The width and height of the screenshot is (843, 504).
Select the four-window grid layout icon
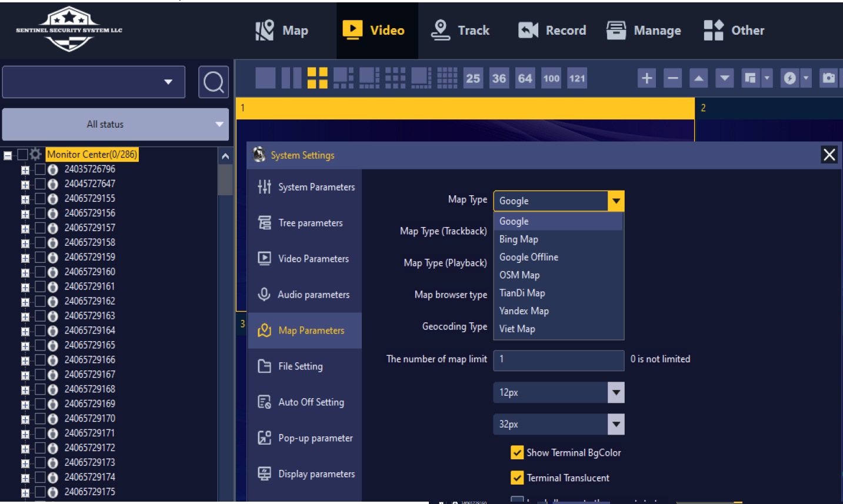coord(317,78)
